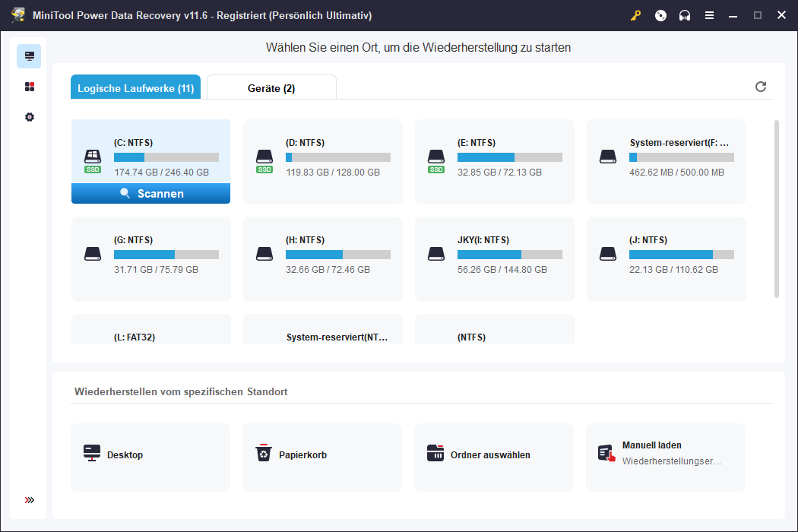Open the language globe icon
Viewport: 798px width, 532px height.
pyautogui.click(x=660, y=15)
